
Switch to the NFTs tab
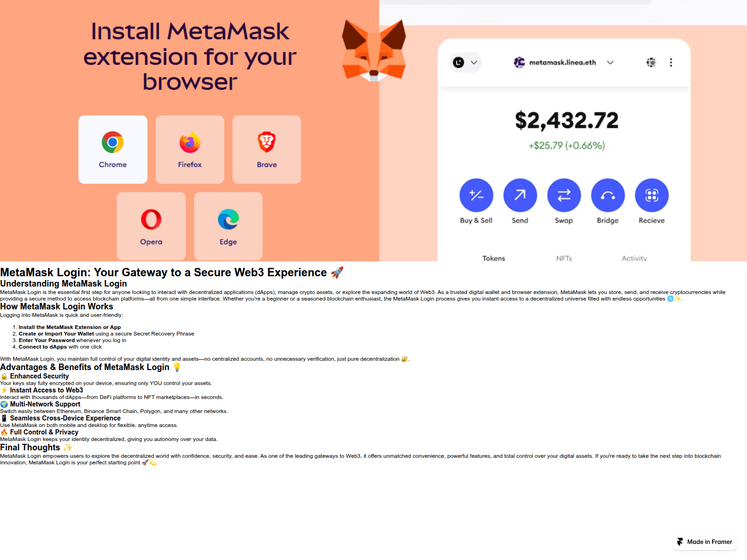[564, 258]
